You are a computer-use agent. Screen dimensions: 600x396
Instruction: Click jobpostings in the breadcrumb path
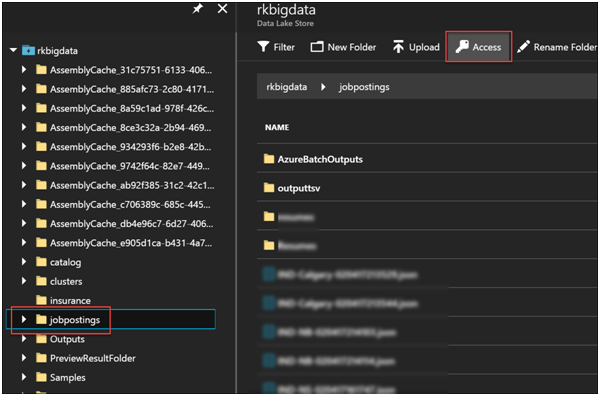(x=364, y=87)
